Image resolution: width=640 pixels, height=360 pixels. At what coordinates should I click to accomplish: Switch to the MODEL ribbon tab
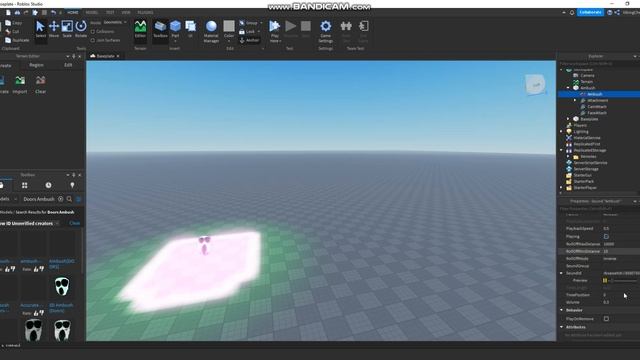(91, 13)
